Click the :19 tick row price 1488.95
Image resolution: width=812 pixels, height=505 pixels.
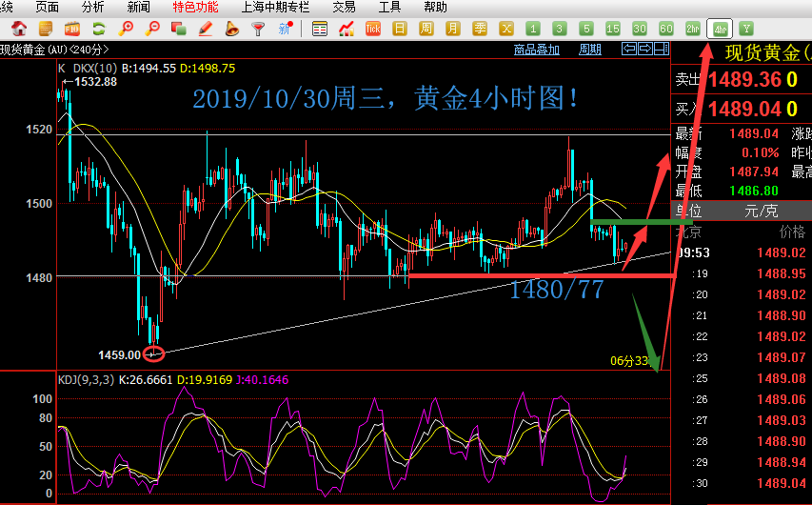(782, 273)
